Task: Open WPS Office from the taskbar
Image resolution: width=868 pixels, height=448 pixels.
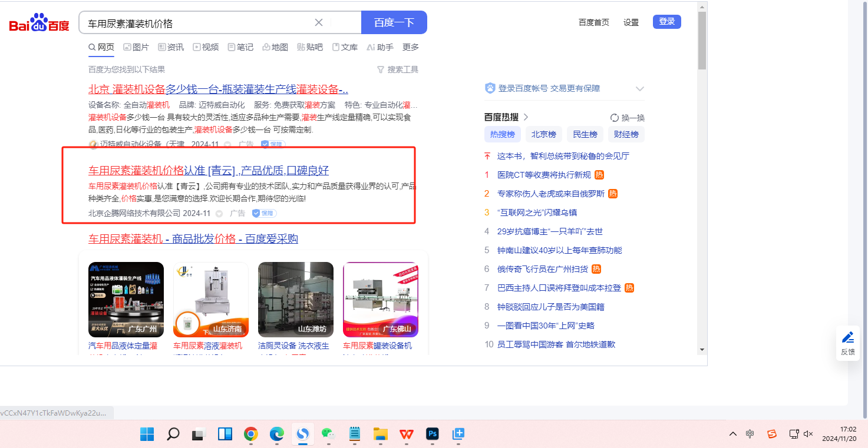Action: pos(406,434)
